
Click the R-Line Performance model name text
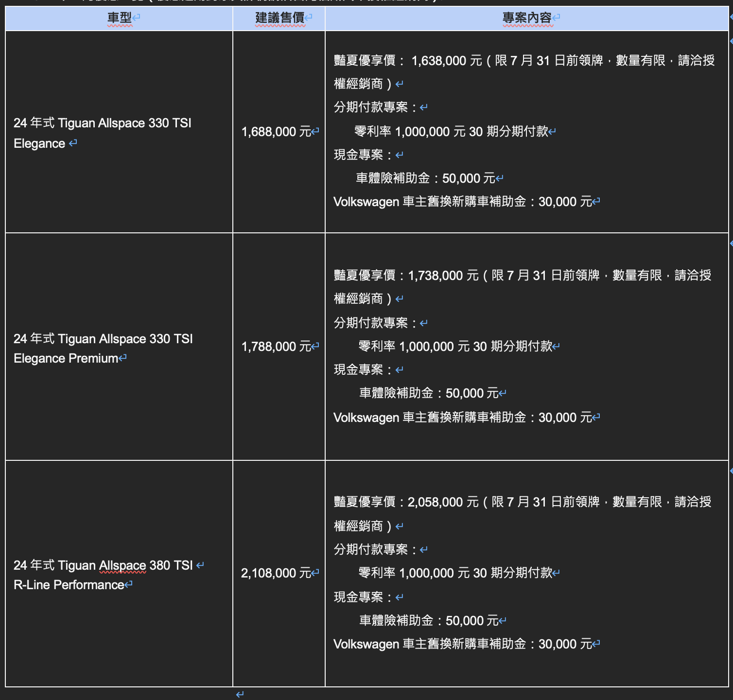tap(69, 585)
